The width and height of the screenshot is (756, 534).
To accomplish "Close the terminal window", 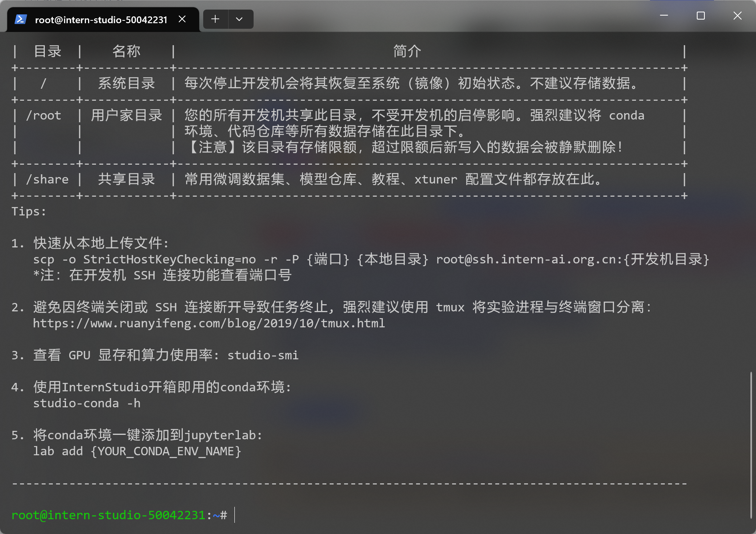I will (738, 16).
